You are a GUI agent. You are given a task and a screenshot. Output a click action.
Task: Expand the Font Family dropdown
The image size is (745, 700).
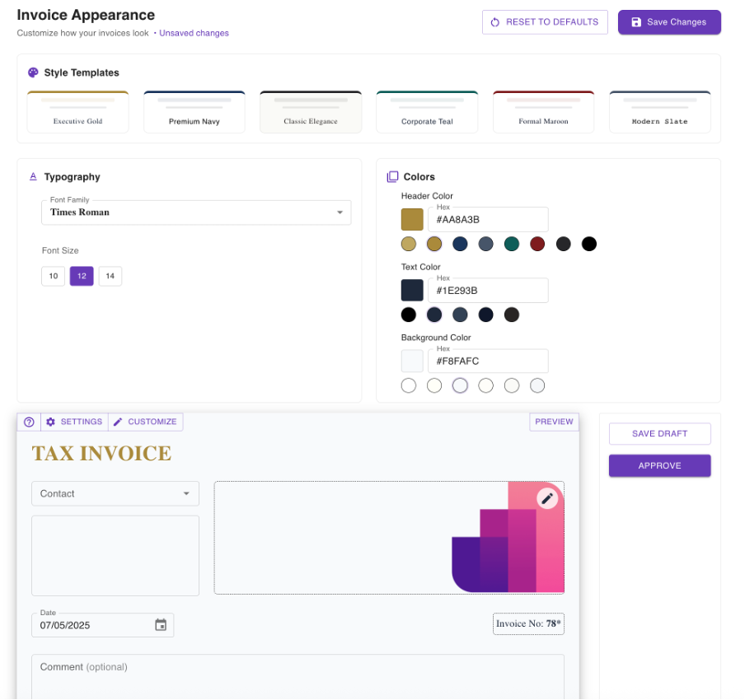(196, 212)
